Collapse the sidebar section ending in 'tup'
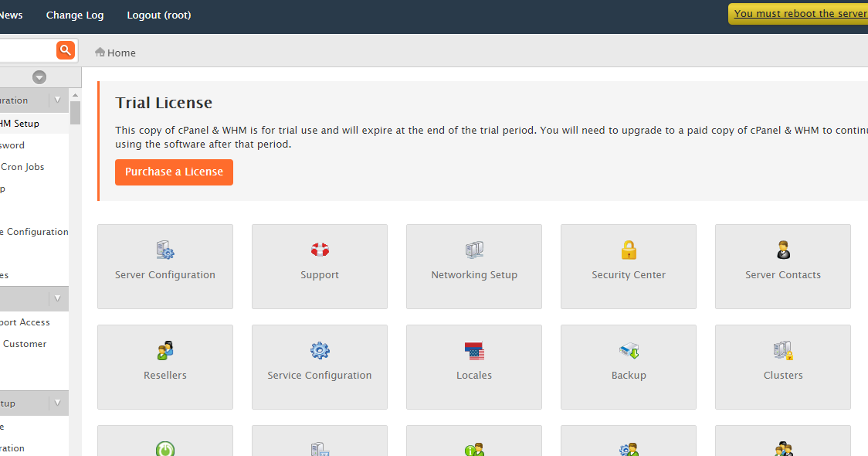The width and height of the screenshot is (868, 456). [x=58, y=403]
